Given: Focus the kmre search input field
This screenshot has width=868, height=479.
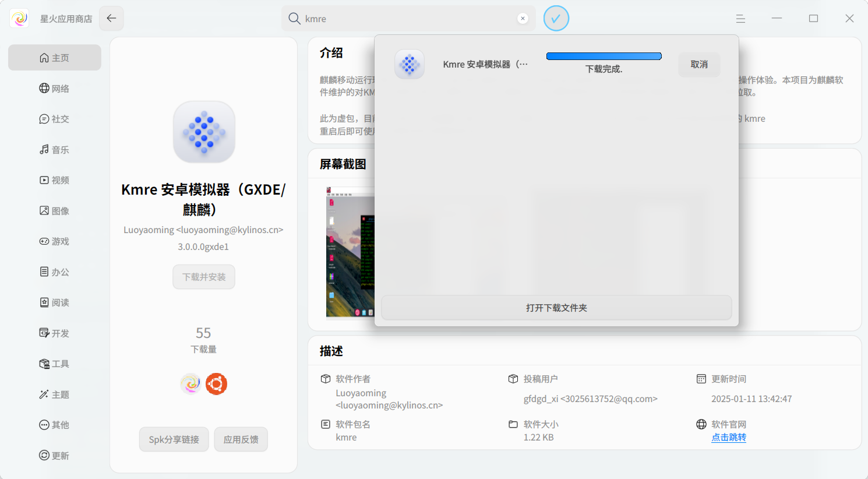Looking at the screenshot, I should pos(408,19).
